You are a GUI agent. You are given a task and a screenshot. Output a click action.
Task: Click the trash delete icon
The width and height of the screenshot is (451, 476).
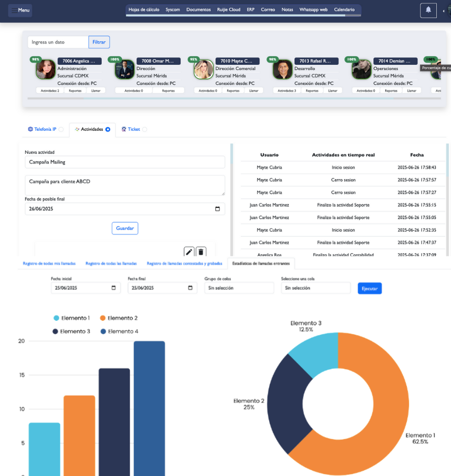tap(201, 252)
